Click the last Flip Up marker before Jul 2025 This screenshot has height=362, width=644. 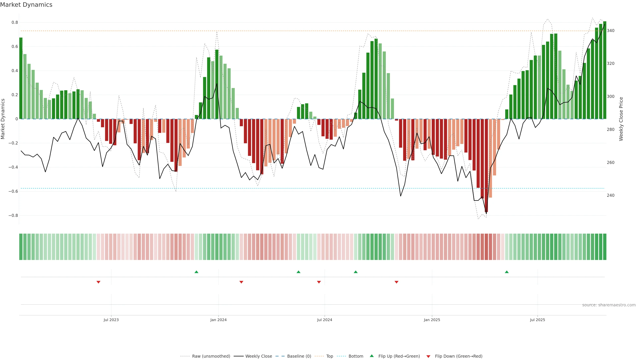(506, 272)
